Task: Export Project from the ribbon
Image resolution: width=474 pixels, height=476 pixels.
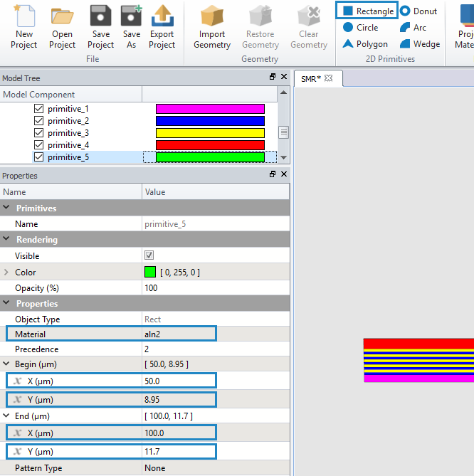Action: [x=162, y=27]
